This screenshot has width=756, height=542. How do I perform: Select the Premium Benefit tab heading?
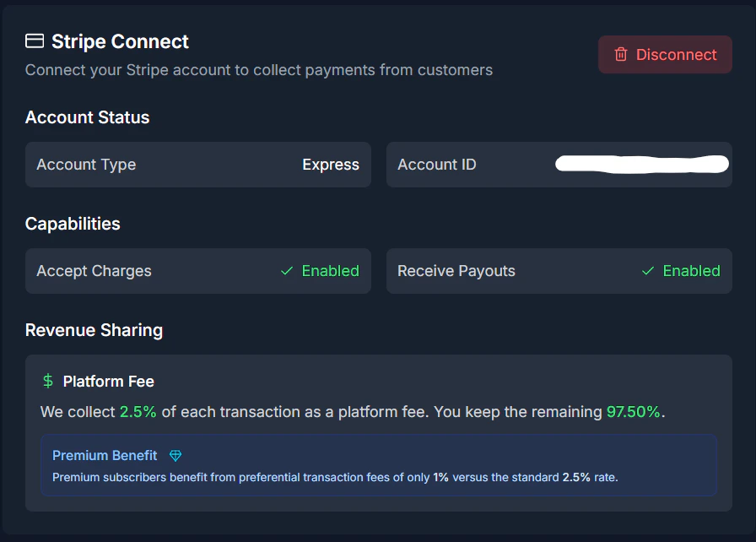(105, 455)
